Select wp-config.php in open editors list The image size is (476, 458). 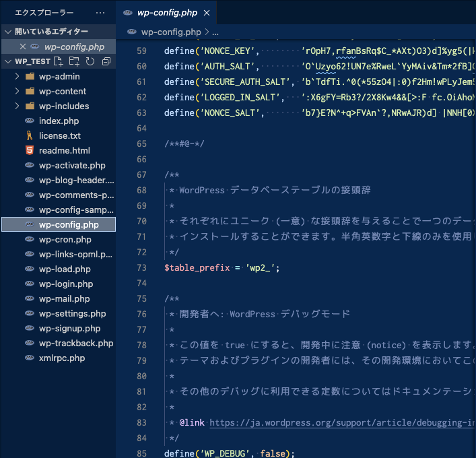(x=59, y=46)
